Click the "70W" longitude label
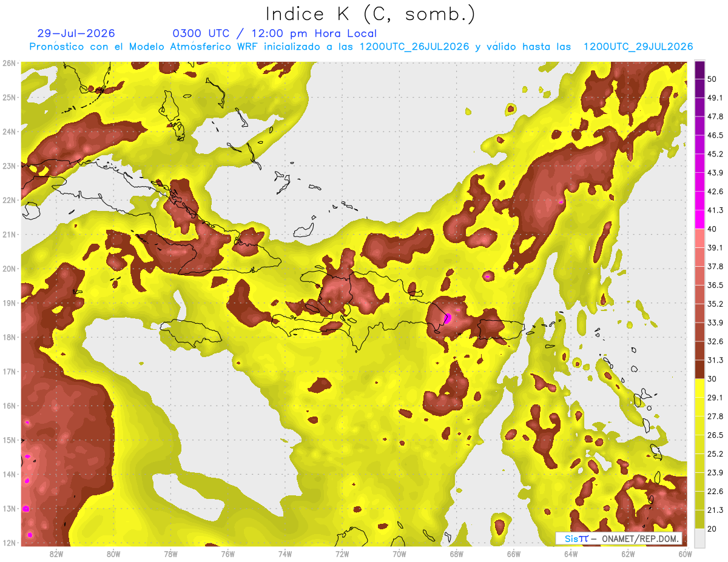This screenshot has width=728, height=562. (x=399, y=554)
